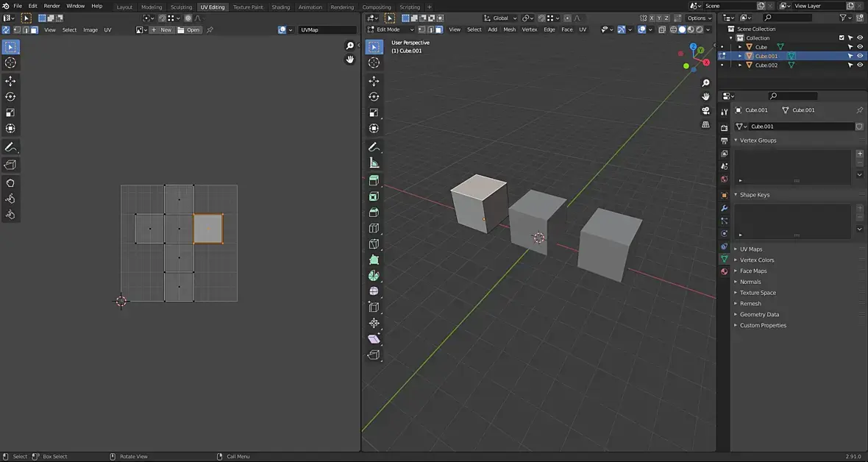Choose the Bevel tool
868x462 pixels.
pyautogui.click(x=374, y=213)
